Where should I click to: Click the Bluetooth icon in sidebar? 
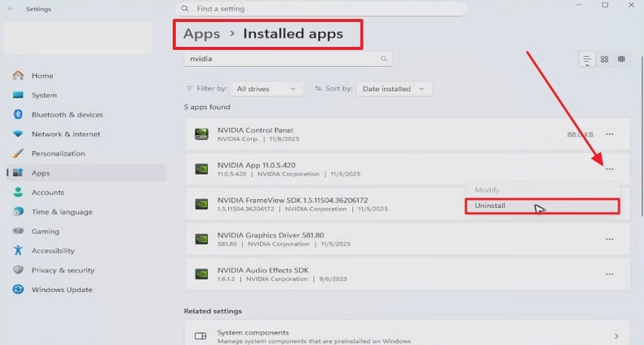point(17,114)
